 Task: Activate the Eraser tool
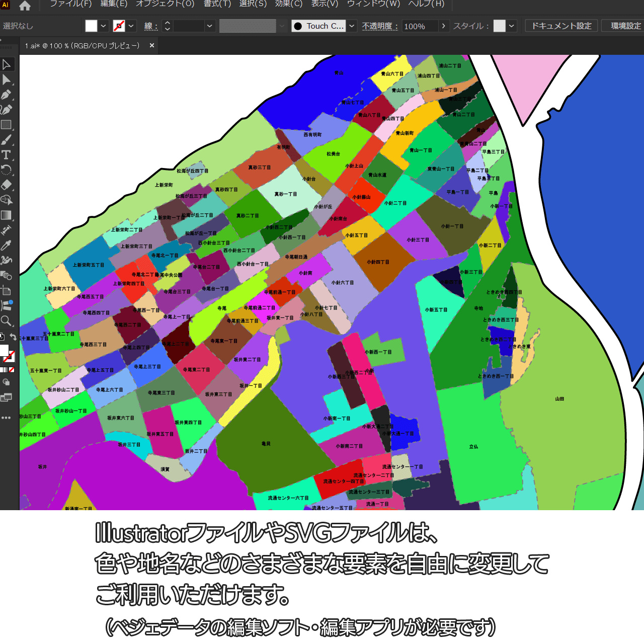coord(7,185)
